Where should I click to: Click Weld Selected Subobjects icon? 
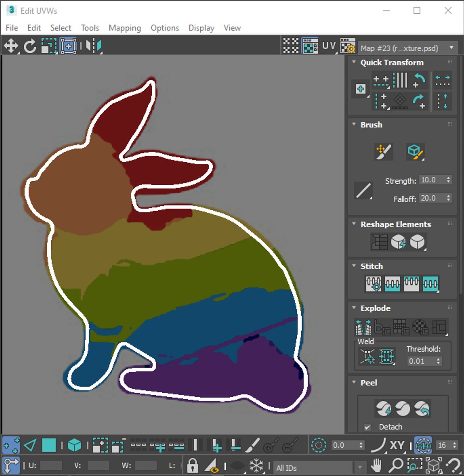(x=386, y=356)
